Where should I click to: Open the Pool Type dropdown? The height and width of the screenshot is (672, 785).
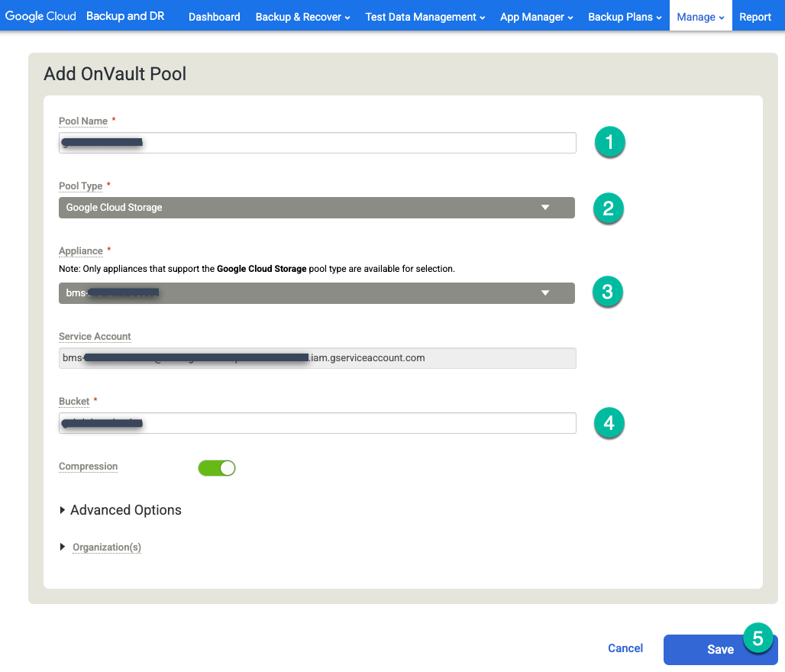[x=316, y=207]
